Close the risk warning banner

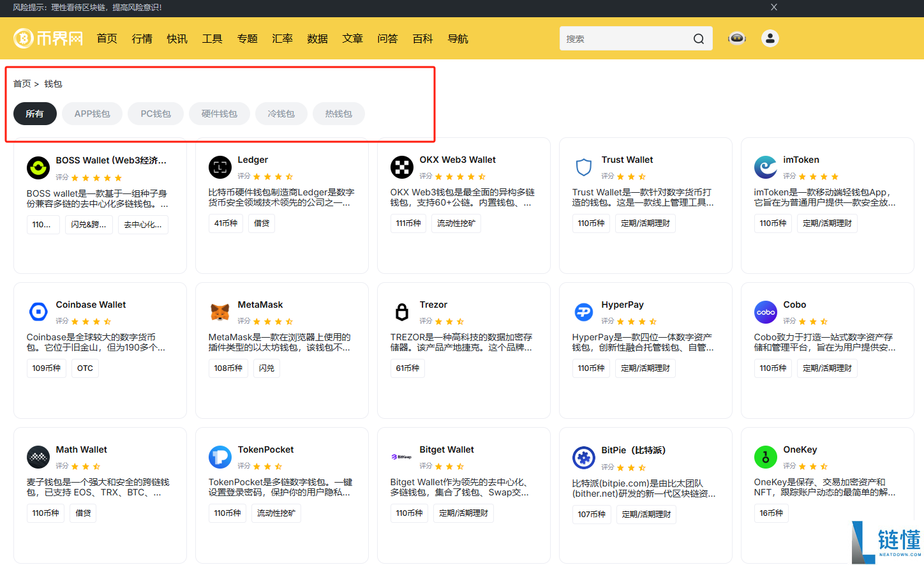coord(774,7)
